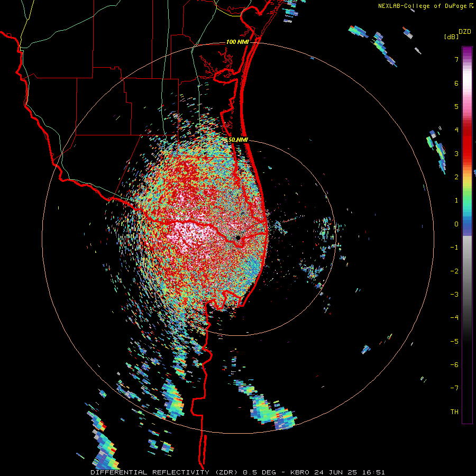
Task: Select the -6 dB scale value
Action: pyautogui.click(x=454, y=365)
